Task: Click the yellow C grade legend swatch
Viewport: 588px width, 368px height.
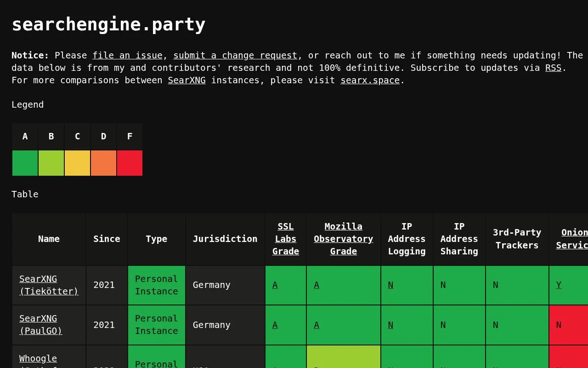Action: (77, 163)
